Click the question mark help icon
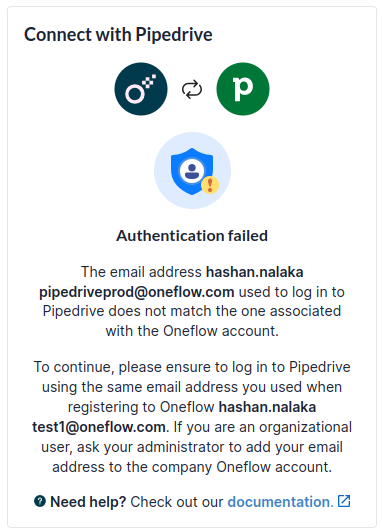 40,501
